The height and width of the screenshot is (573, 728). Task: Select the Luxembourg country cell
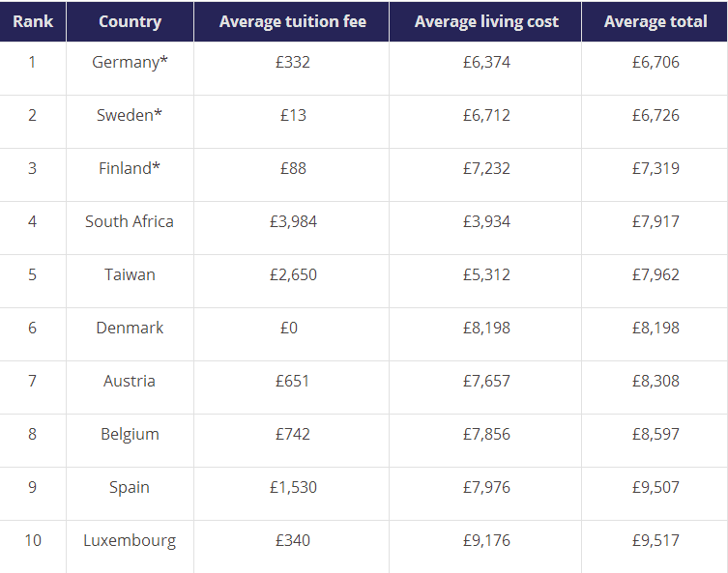[x=130, y=540]
